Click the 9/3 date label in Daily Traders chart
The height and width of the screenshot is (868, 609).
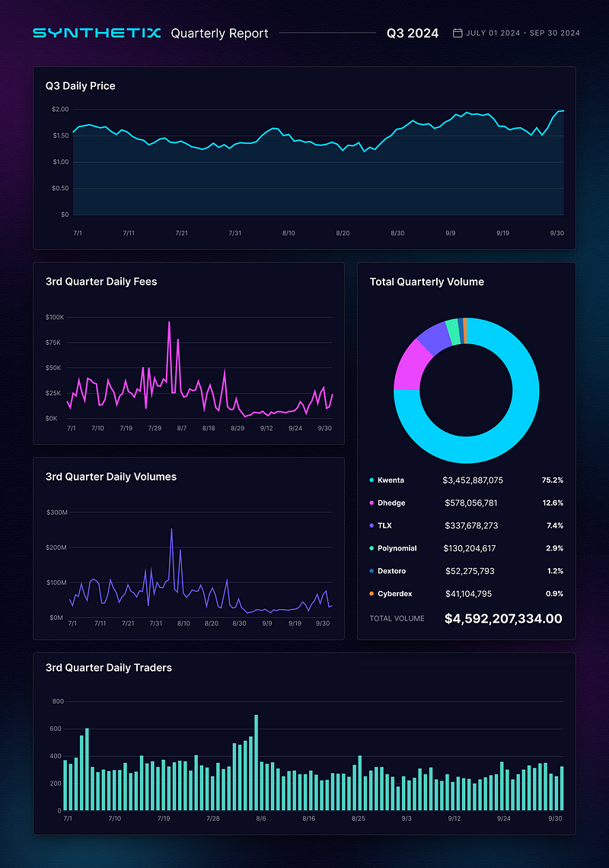tap(407, 819)
